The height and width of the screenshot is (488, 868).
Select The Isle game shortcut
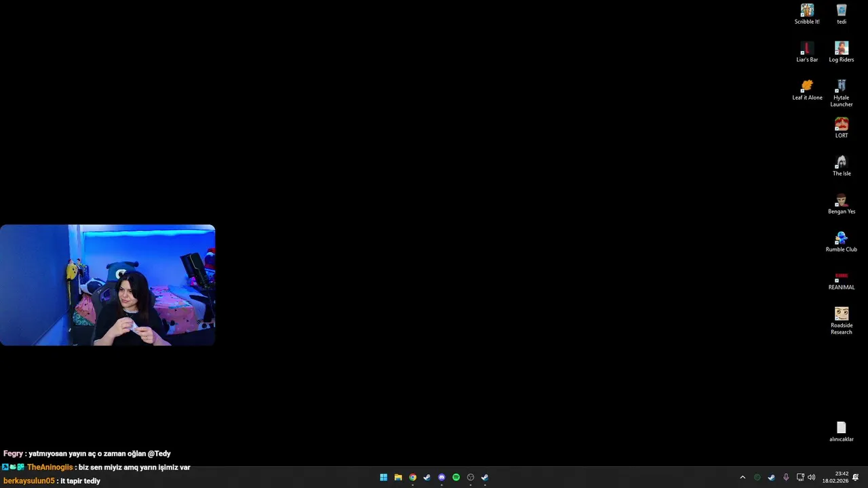842,166
